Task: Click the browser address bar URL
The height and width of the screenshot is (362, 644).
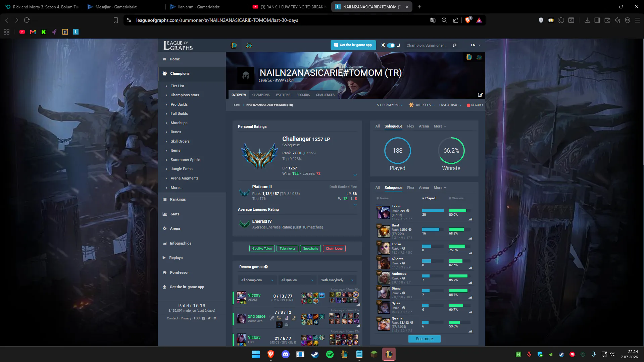Action: point(217,20)
